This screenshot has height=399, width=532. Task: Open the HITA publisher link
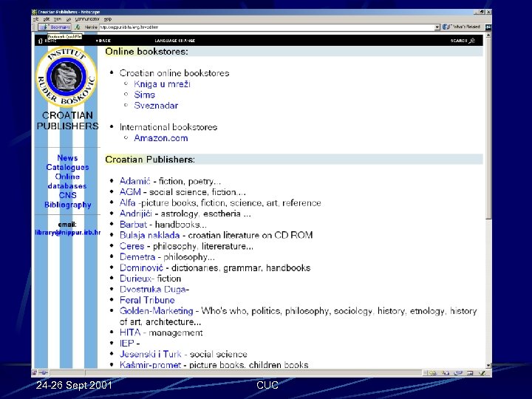coord(130,332)
